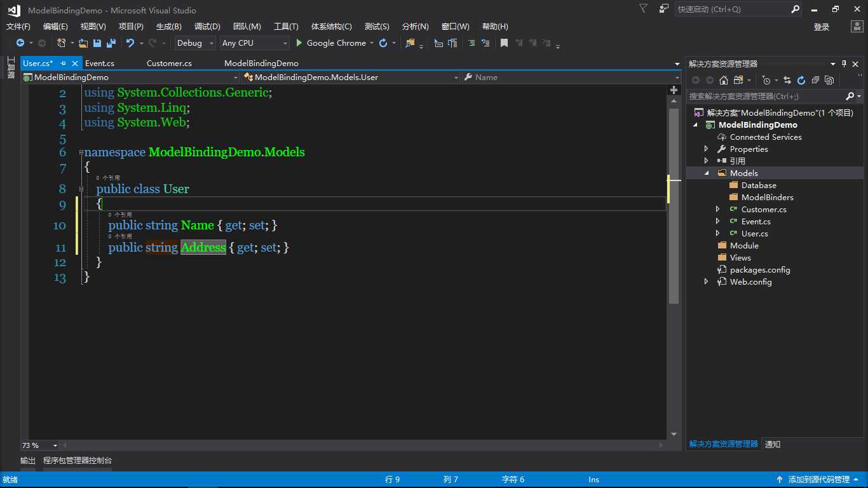Open the 输出 output panel tab
This screenshot has height=488, width=868.
coord(28,461)
